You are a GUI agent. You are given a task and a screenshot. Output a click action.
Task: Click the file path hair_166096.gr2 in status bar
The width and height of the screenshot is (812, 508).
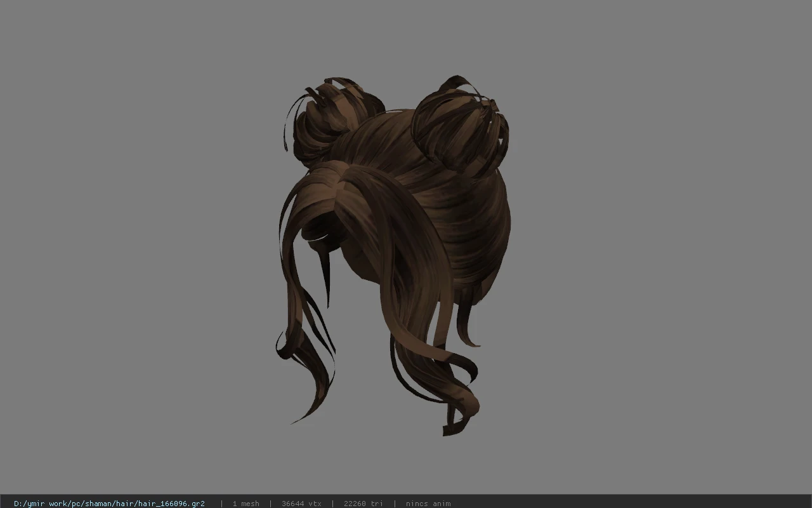(109, 504)
